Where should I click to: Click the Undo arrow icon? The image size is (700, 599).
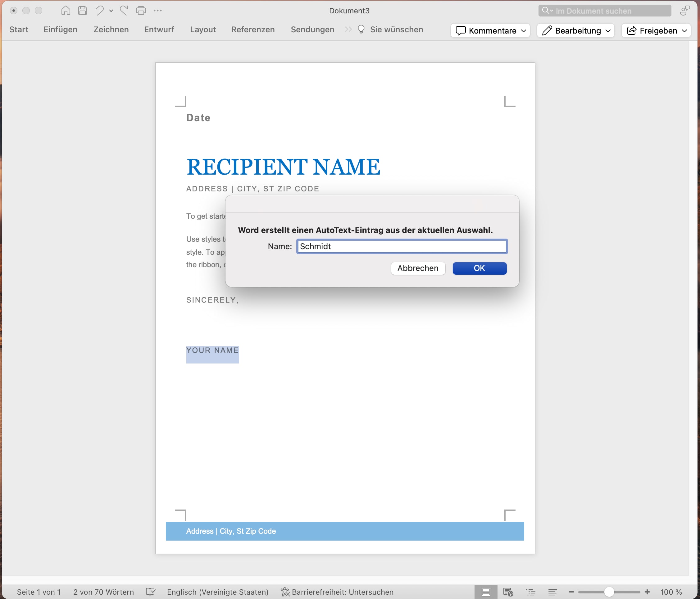pos(99,11)
